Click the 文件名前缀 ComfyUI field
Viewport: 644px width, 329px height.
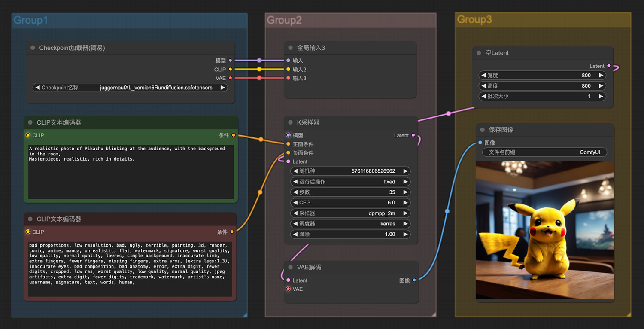[x=545, y=152]
